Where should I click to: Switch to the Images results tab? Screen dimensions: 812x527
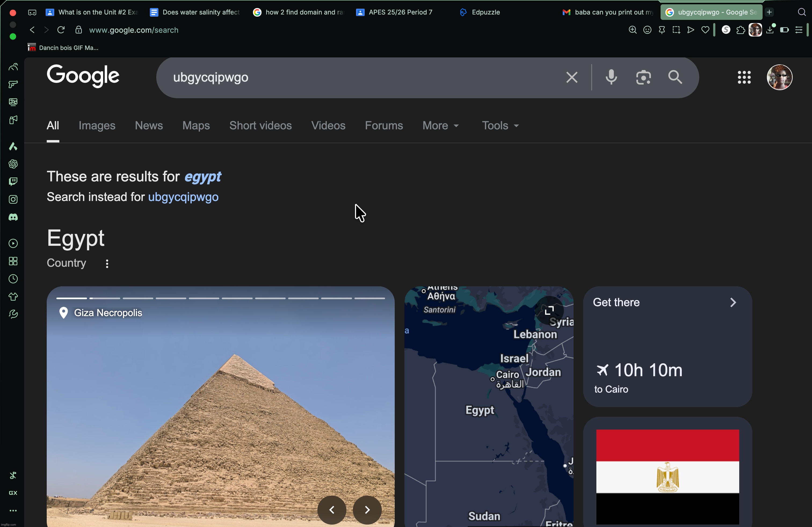click(97, 126)
